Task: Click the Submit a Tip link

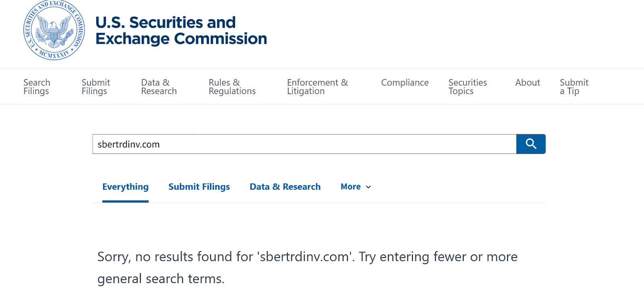Action: pos(574,87)
